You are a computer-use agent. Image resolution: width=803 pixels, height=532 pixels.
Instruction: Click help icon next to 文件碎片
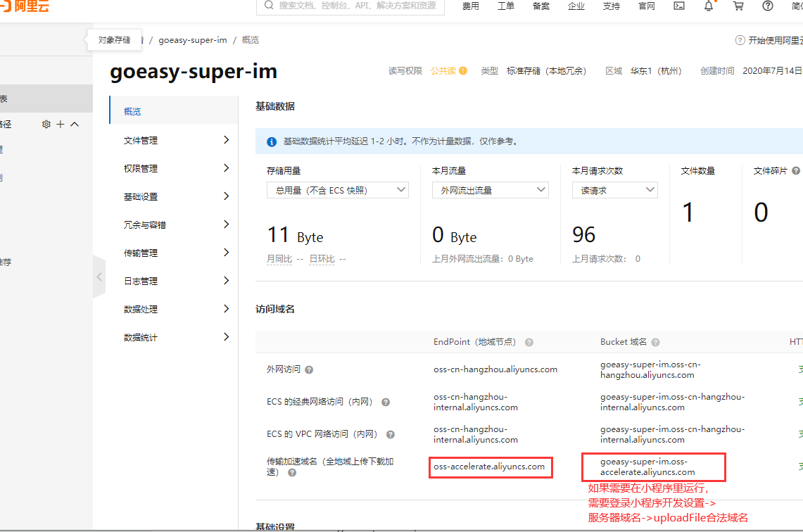coord(796,171)
